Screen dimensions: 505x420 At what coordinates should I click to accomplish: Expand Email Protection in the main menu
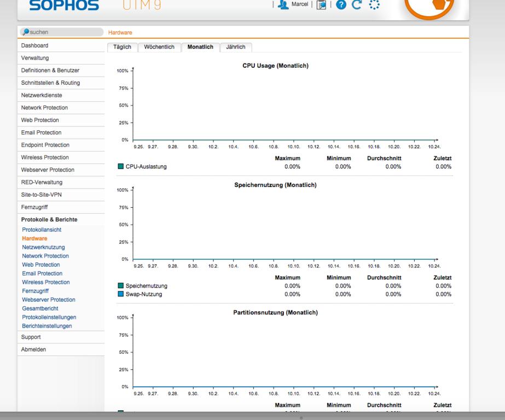pyautogui.click(x=61, y=132)
